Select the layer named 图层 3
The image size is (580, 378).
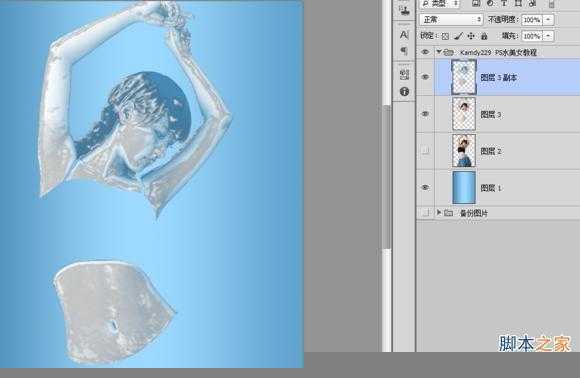click(490, 115)
